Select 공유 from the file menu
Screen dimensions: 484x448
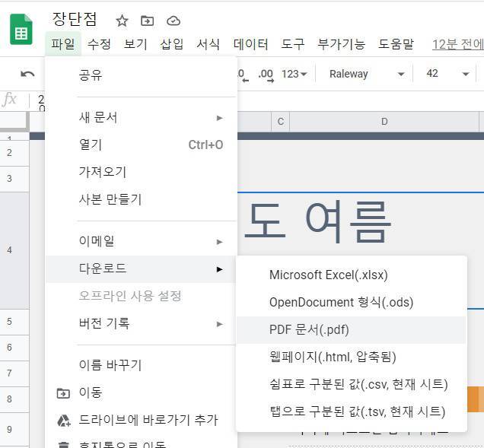pyautogui.click(x=142, y=75)
